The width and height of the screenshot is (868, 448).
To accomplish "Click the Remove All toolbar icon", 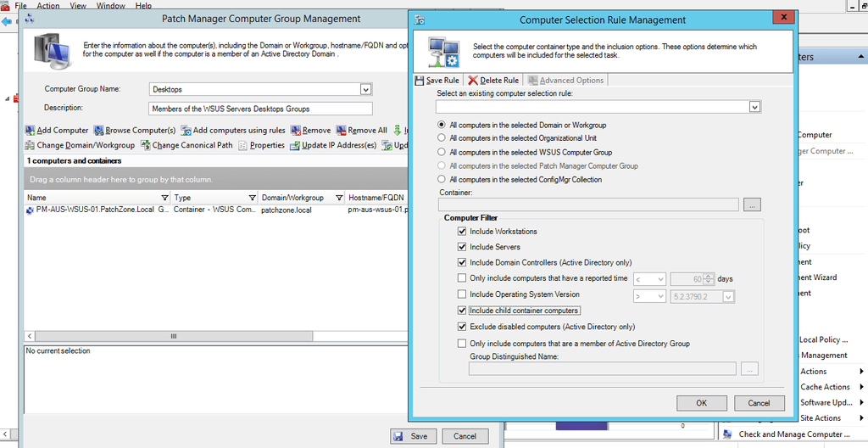I will [x=341, y=131].
